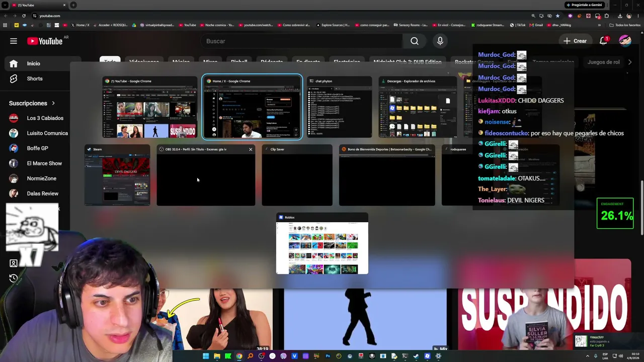The width and height of the screenshot is (644, 362).
Task: Switch to the chat phyton window
Action: click(x=340, y=107)
